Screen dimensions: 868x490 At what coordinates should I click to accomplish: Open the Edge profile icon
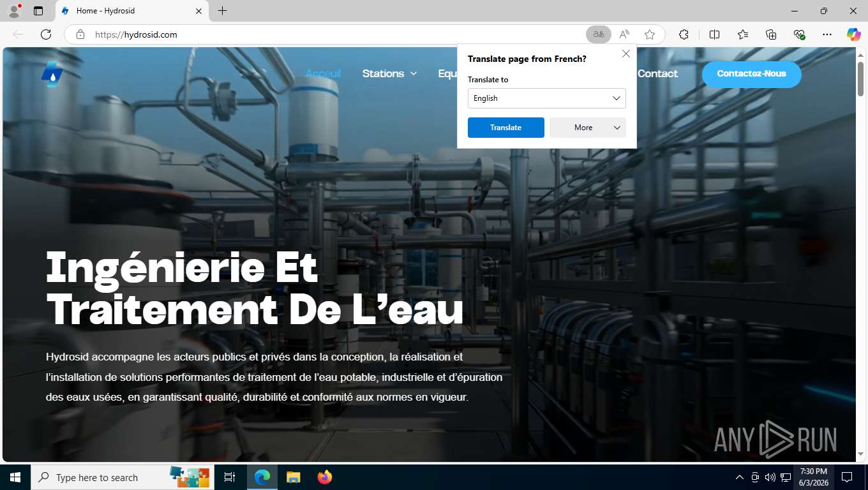click(x=13, y=11)
